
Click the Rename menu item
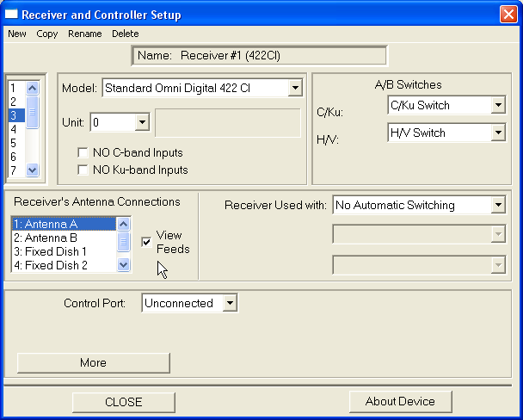84,34
